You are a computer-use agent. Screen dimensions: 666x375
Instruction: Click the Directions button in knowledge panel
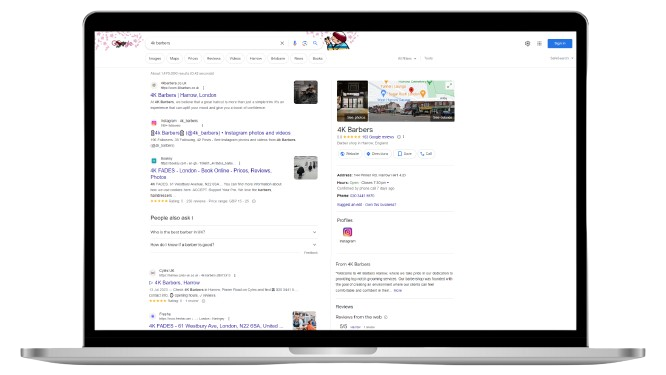(377, 154)
